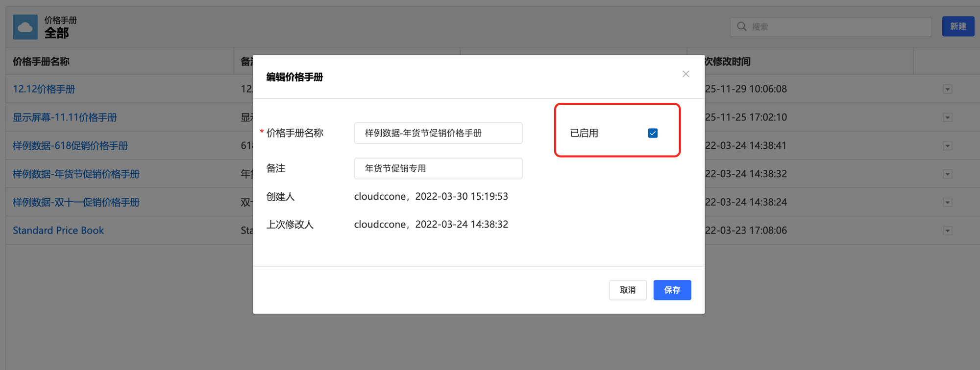Screen dimensions: 980x370
Task: Click into the 搜索 box
Action: pos(838,27)
